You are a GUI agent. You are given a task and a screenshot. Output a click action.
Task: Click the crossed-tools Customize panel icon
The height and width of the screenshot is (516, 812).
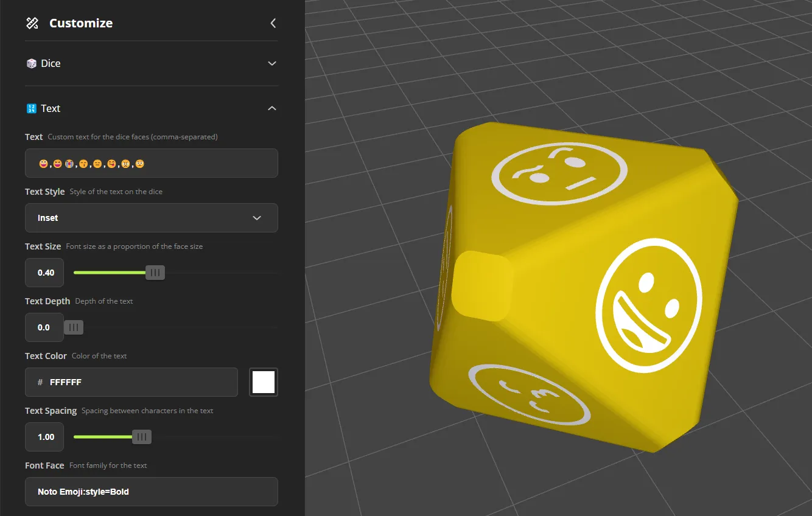tap(32, 23)
